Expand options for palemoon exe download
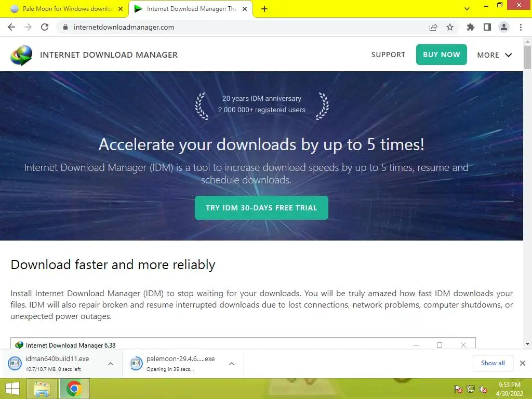Viewport: 532px width, 399px height. click(232, 364)
